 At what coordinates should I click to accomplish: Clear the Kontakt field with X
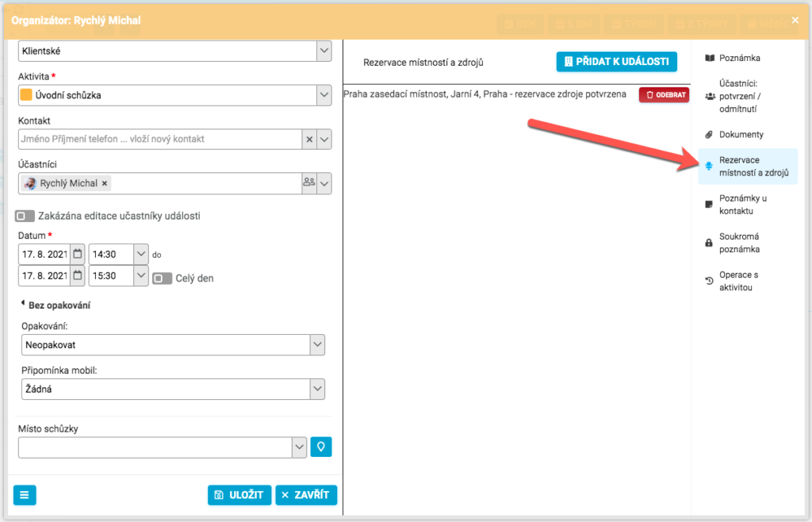click(309, 140)
